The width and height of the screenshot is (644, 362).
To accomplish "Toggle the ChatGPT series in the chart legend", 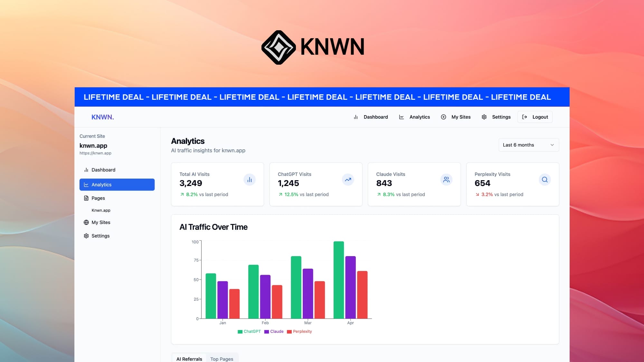I will 250,331.
